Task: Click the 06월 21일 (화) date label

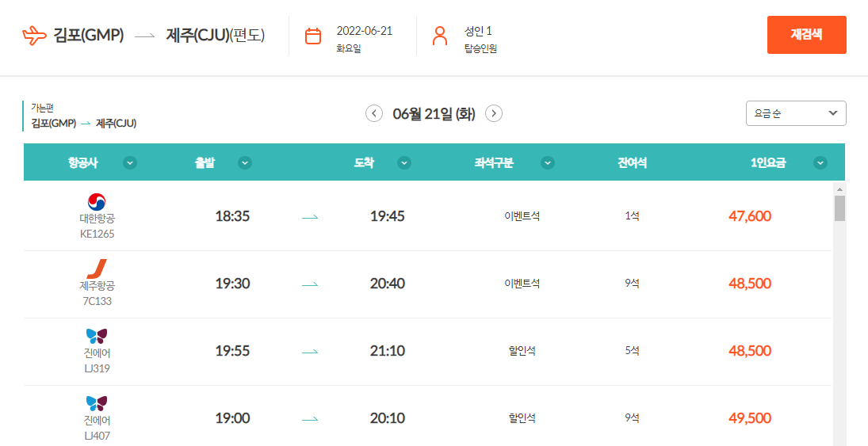Action: click(x=434, y=114)
